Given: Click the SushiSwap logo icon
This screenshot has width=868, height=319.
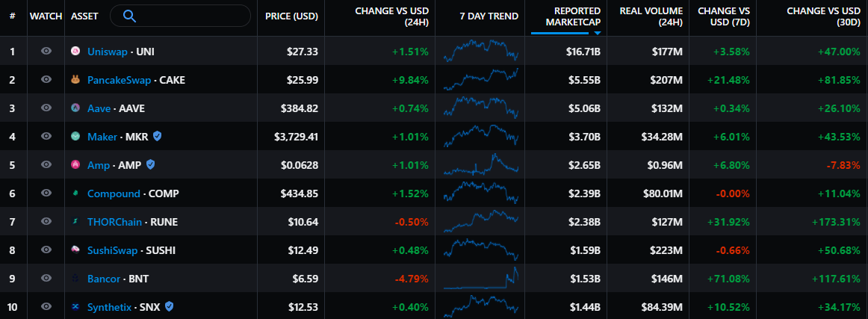Looking at the screenshot, I should point(75,250).
